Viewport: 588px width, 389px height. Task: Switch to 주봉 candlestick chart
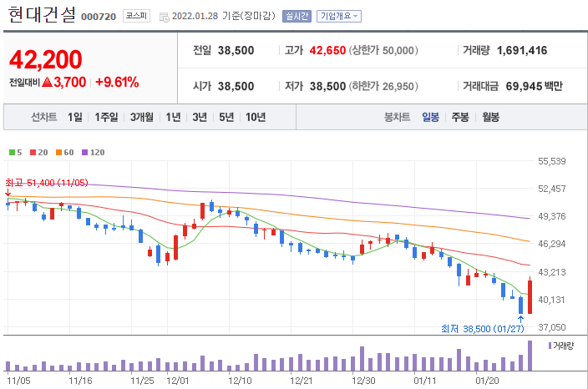tap(460, 118)
